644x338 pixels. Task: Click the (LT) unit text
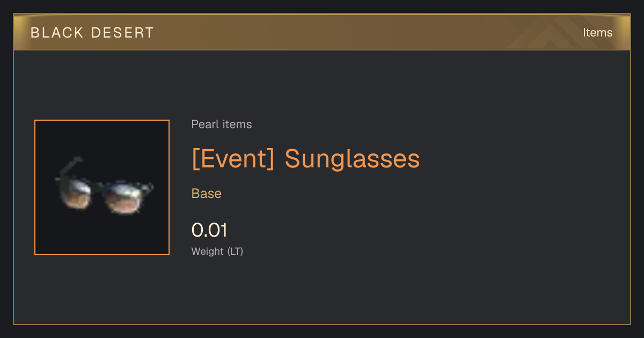(235, 251)
